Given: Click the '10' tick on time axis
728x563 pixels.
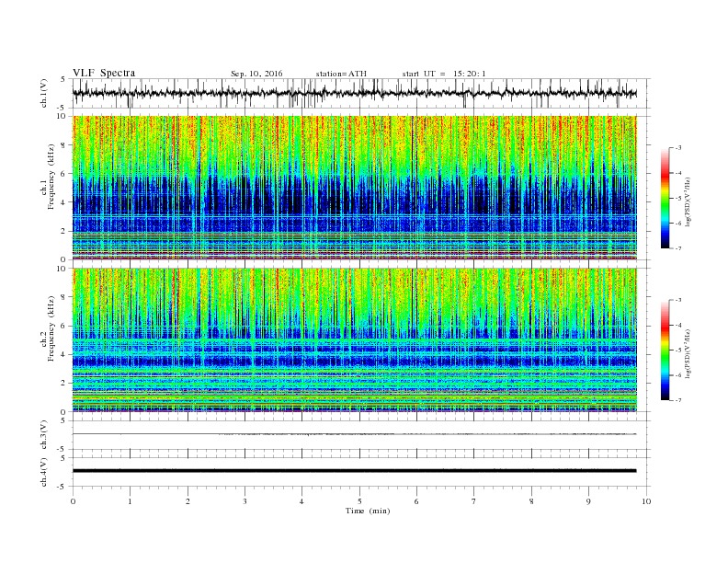Looking at the screenshot, I should click(646, 501).
